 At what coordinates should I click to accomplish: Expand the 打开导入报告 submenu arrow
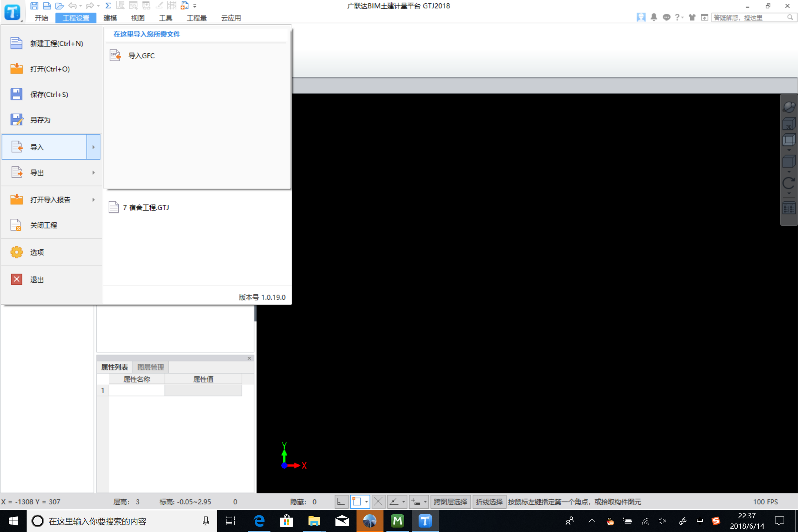pyautogui.click(x=93, y=199)
